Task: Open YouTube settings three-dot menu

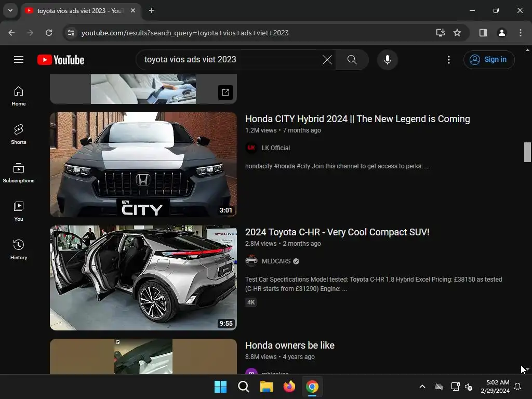Action: point(448,60)
